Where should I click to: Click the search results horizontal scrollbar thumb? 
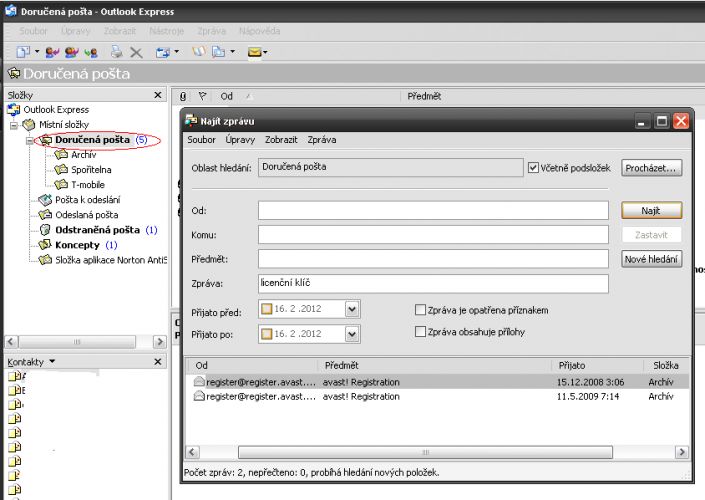point(425,452)
